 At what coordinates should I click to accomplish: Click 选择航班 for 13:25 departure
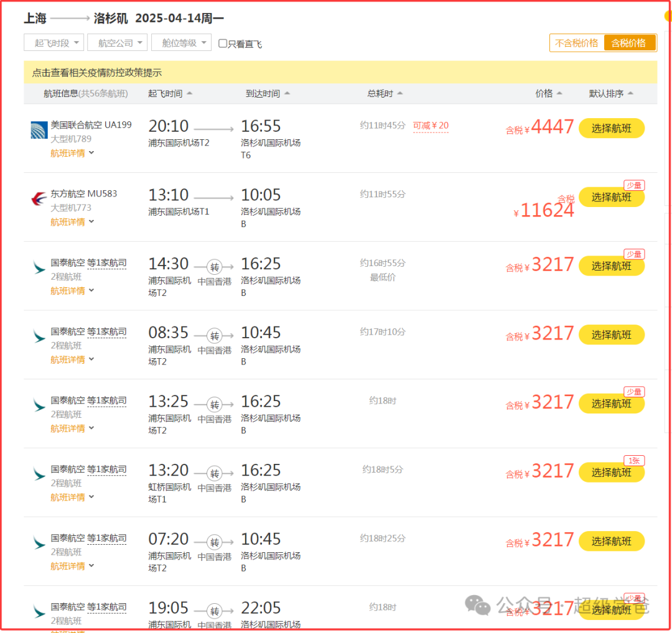tap(612, 404)
